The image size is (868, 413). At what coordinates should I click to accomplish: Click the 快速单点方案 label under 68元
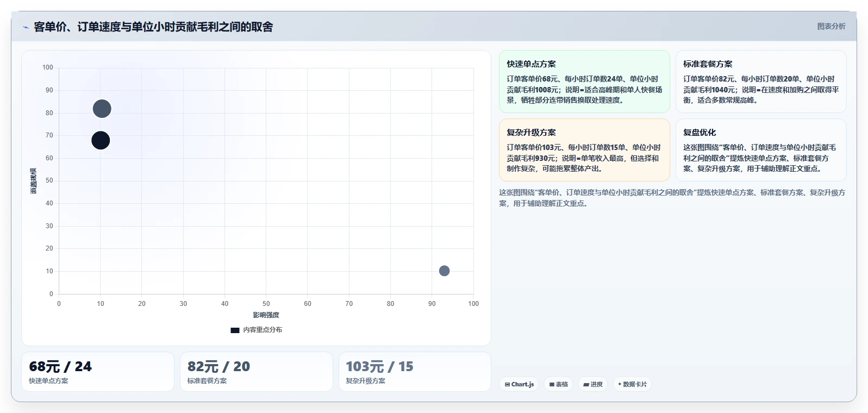[x=48, y=381]
